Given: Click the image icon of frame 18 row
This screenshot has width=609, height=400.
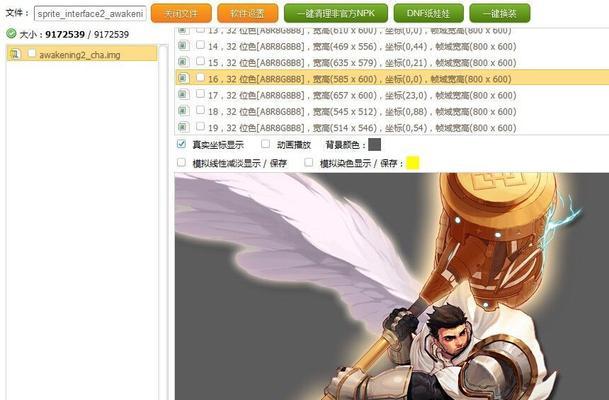Looking at the screenshot, I should (x=183, y=111).
